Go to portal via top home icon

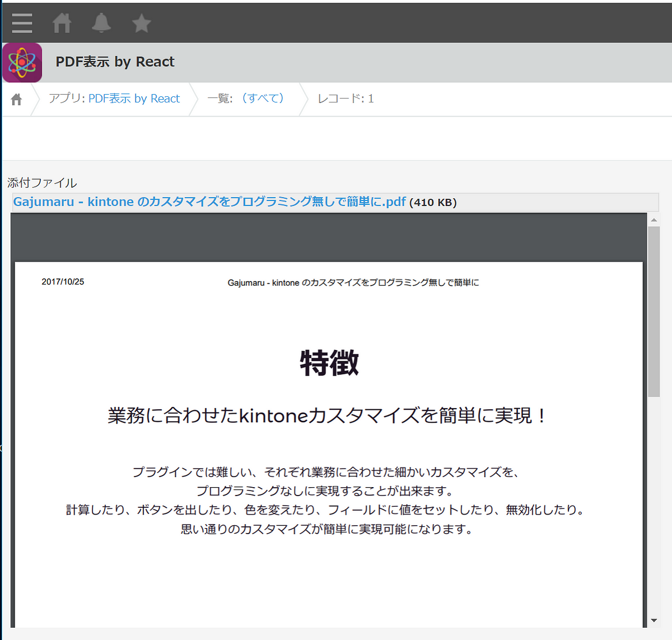pyautogui.click(x=62, y=23)
